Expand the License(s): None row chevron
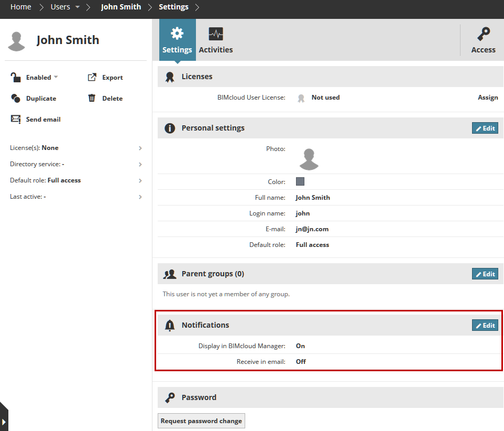 pyautogui.click(x=140, y=148)
